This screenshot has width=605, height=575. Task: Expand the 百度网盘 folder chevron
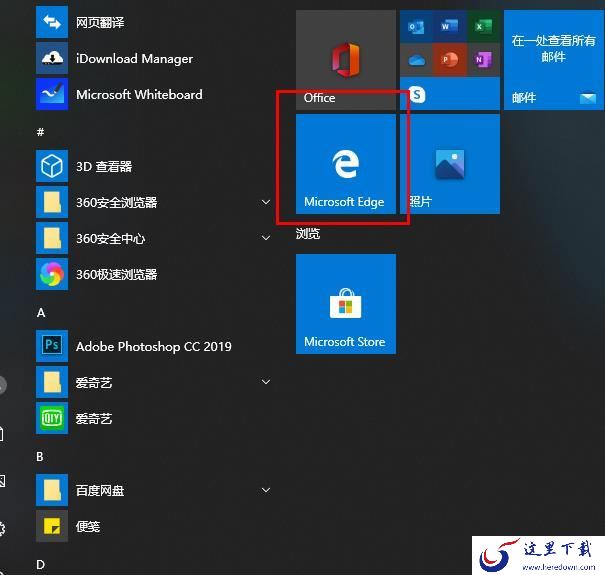[266, 490]
